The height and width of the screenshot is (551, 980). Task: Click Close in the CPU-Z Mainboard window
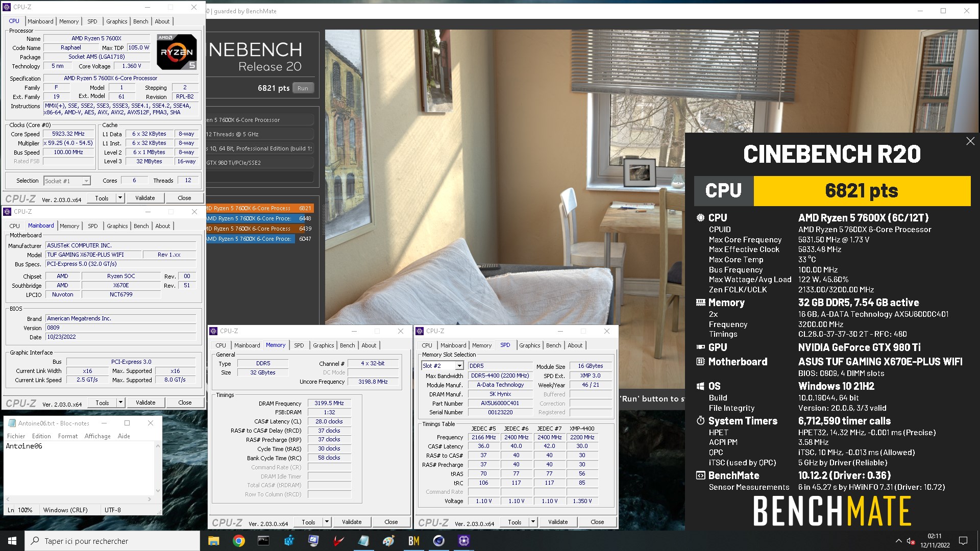coord(185,403)
